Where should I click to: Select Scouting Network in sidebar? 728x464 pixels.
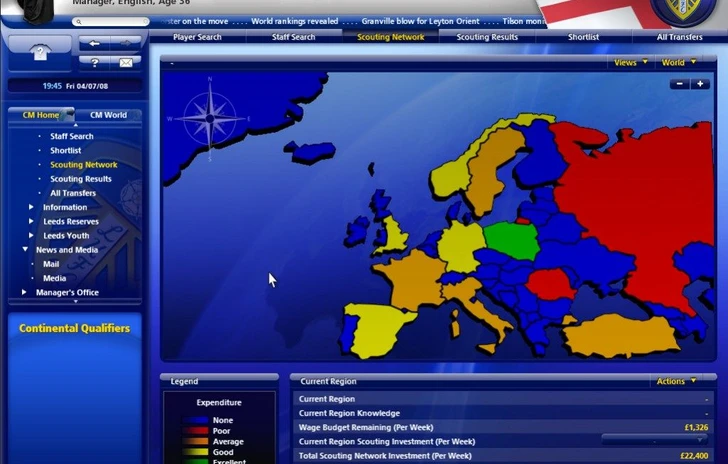pyautogui.click(x=84, y=164)
